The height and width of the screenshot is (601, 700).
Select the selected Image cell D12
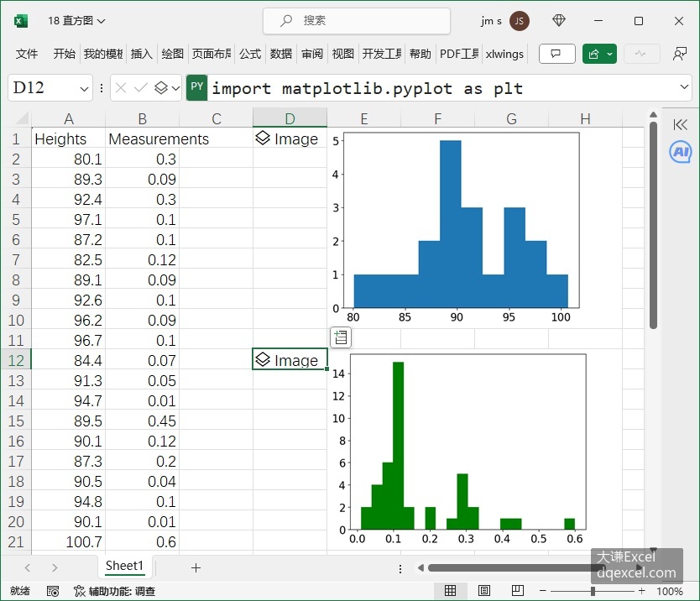[x=290, y=359]
